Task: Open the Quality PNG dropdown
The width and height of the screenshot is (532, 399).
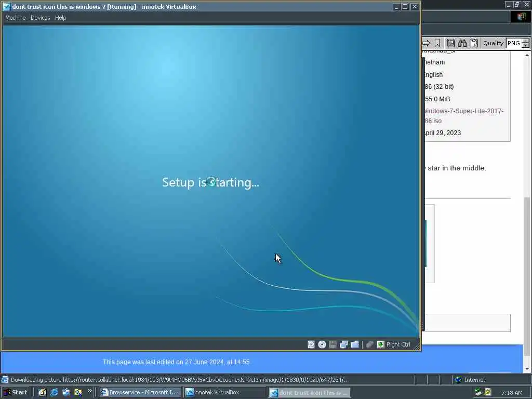Action: (517, 43)
